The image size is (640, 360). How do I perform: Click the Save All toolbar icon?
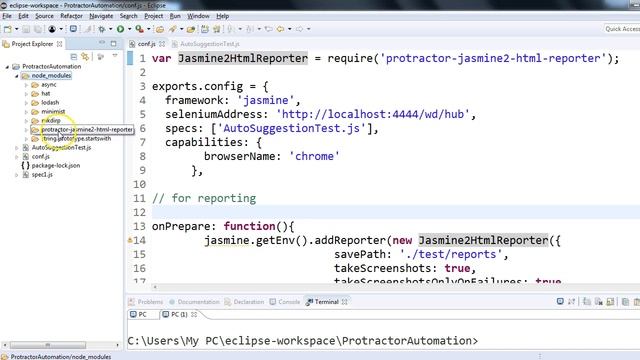38,29
